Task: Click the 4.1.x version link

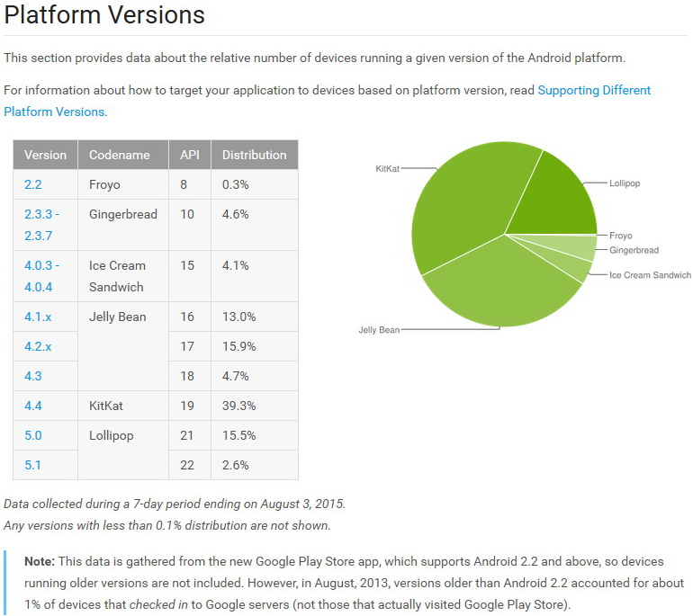Action: pyautogui.click(x=40, y=317)
